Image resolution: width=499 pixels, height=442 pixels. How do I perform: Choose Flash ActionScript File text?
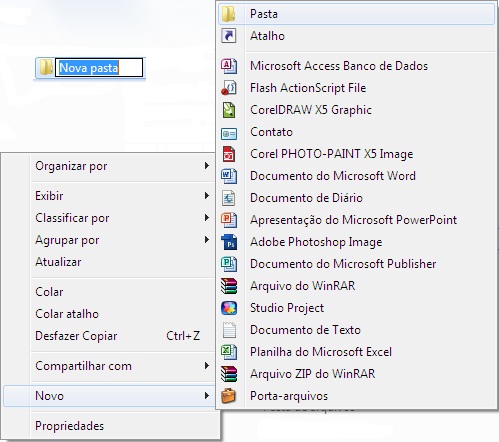308,88
